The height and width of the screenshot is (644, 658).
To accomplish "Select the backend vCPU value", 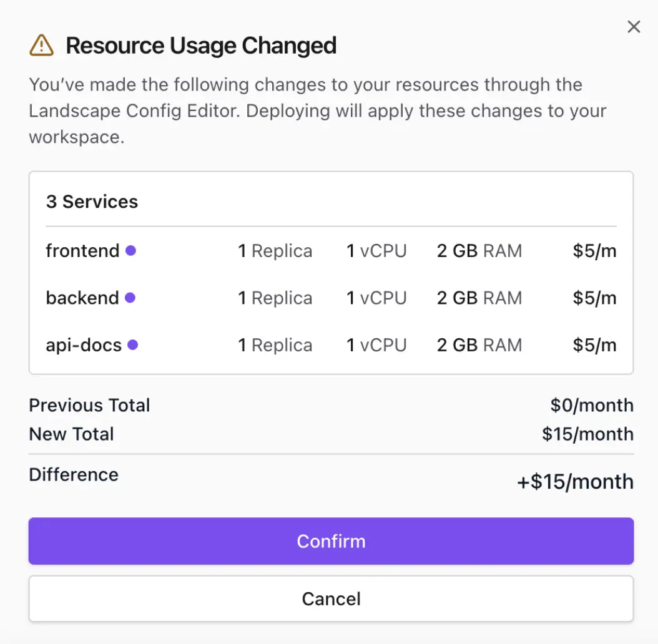I will 376,298.
